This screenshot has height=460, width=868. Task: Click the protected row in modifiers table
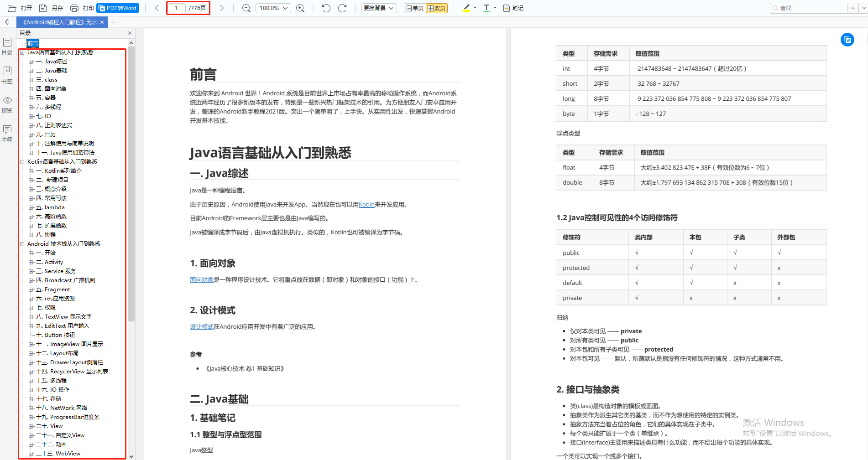pos(691,268)
